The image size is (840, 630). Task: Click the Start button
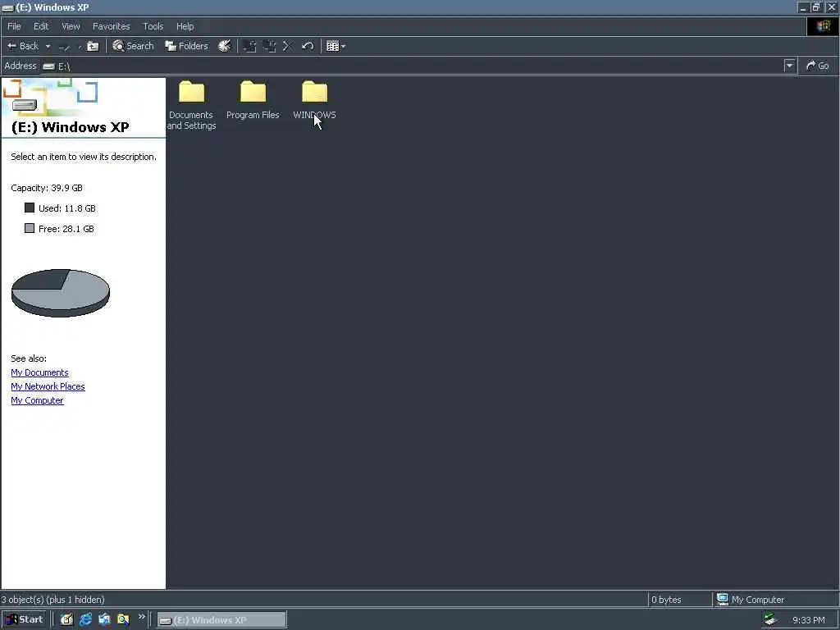[x=25, y=620]
